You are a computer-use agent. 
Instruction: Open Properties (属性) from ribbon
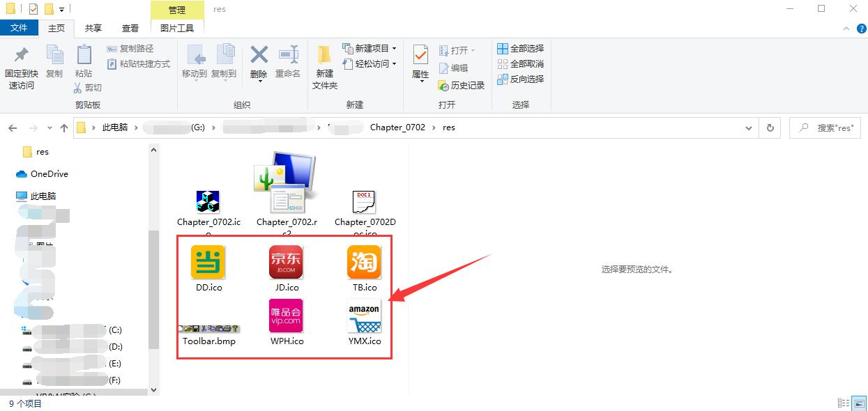pos(420,63)
